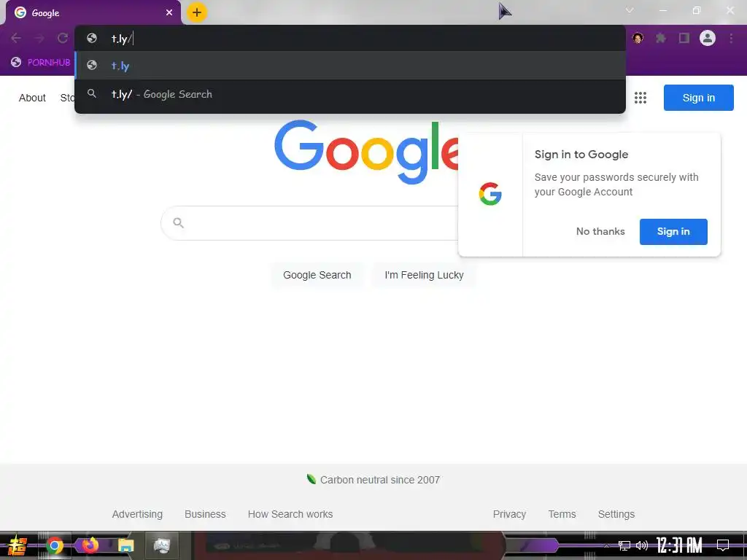Image resolution: width=747 pixels, height=560 pixels.
Task: Click the browser back arrow
Action: click(16, 38)
